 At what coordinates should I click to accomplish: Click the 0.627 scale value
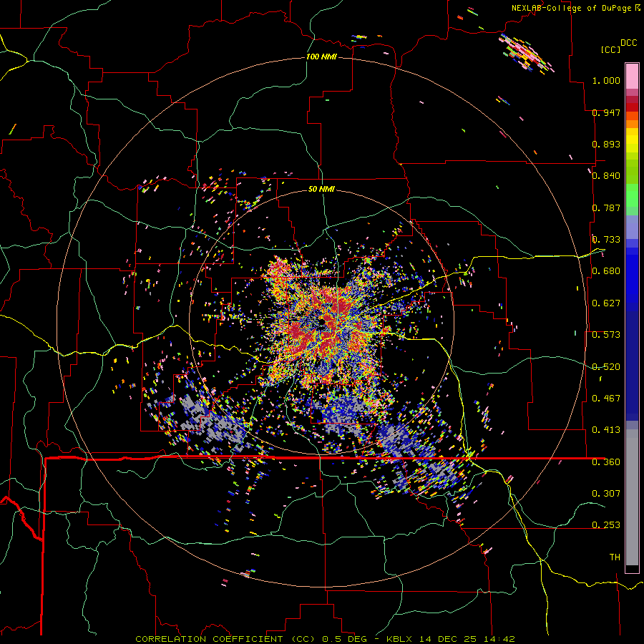click(606, 303)
